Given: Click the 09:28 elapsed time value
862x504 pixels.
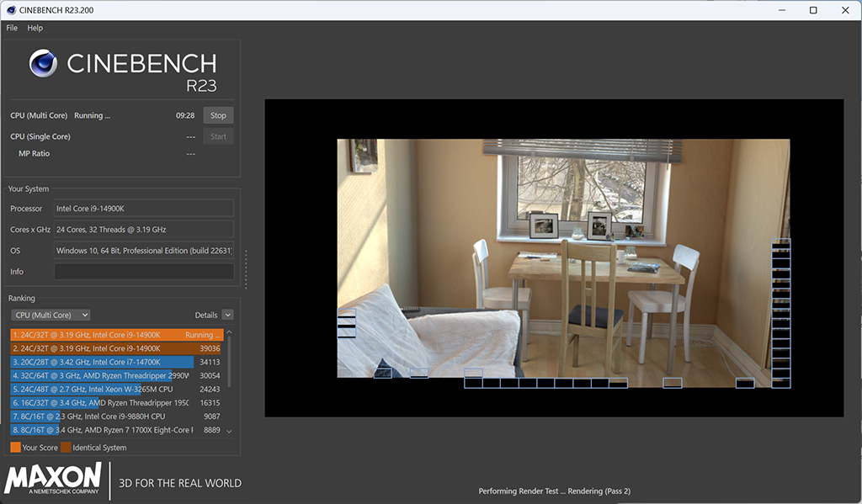Looking at the screenshot, I should (x=185, y=115).
